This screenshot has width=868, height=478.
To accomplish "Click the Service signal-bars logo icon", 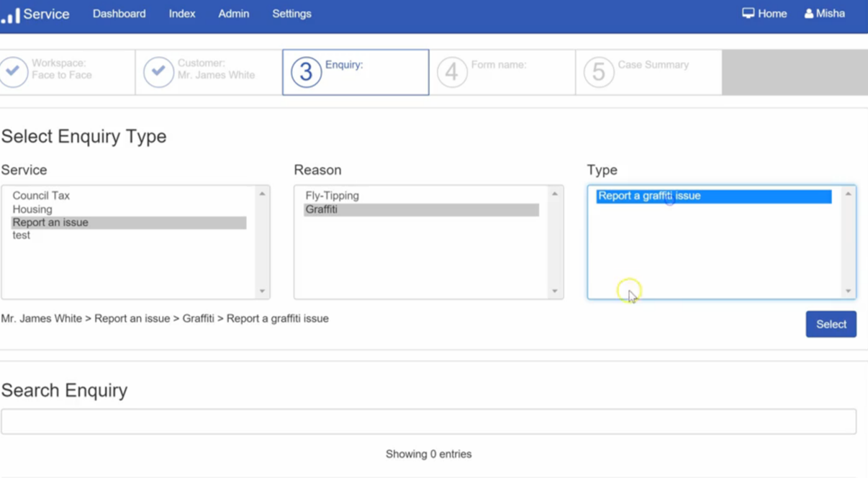I will (11, 14).
